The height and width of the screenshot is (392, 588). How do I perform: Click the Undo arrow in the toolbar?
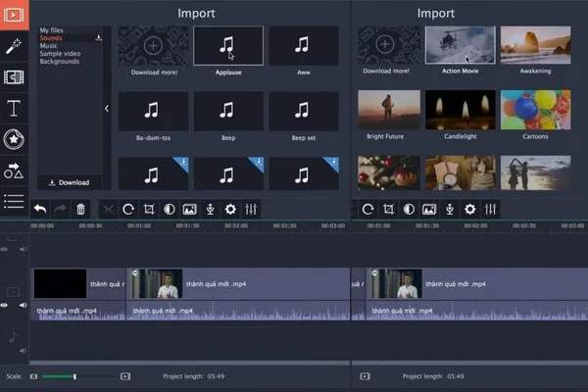coord(40,209)
